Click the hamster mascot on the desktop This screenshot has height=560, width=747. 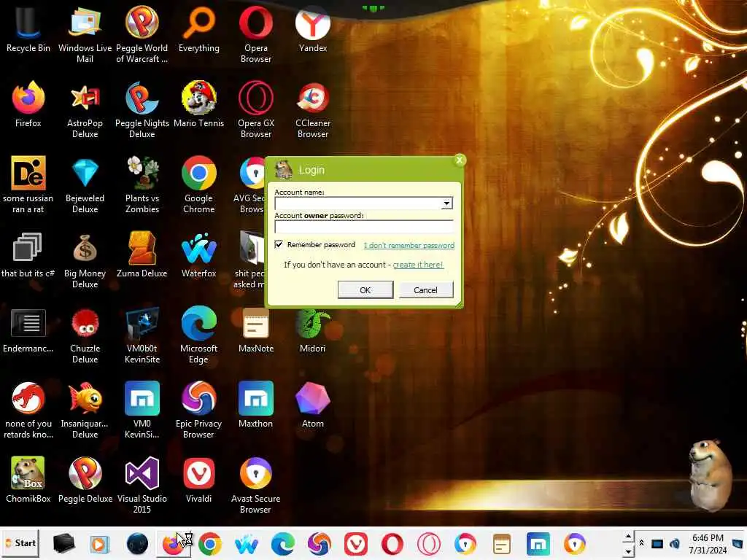[x=711, y=474]
